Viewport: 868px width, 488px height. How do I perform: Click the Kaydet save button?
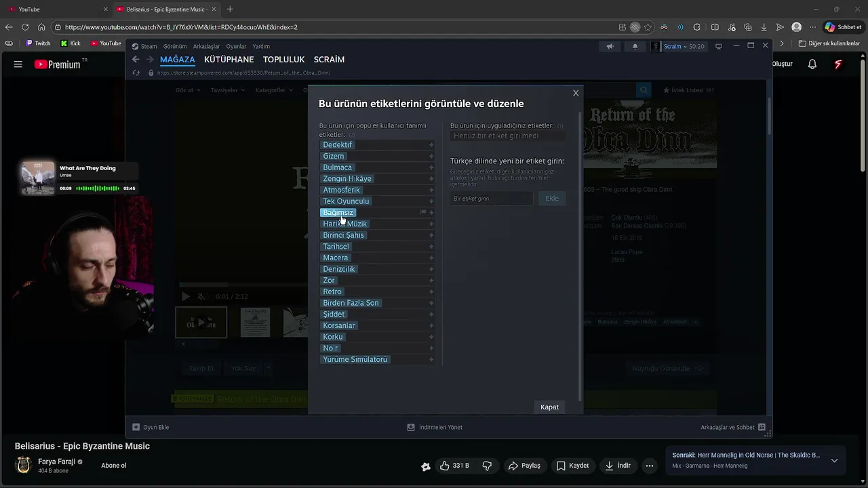point(572,466)
